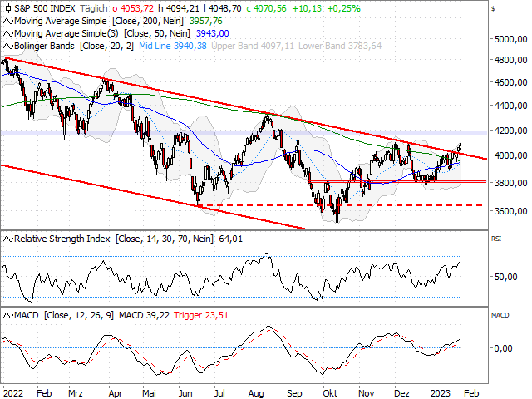The width and height of the screenshot is (532, 399).
Task: Click the Sep date axis label
Action: (294, 393)
